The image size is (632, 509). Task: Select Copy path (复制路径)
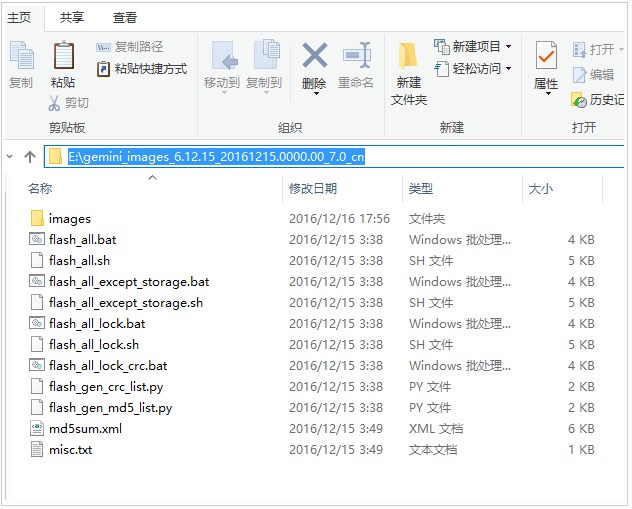(129, 47)
